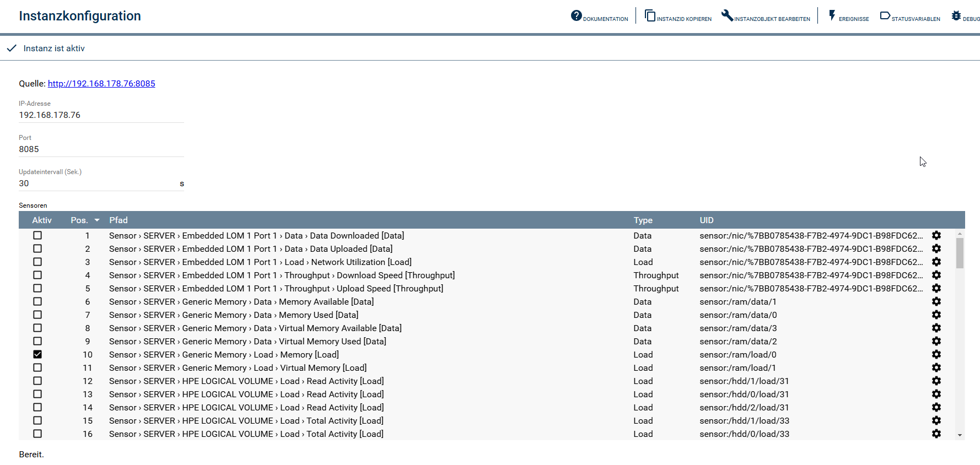This screenshot has height=465, width=980.
Task: Click the sensor list scrollbar thumb
Action: (x=960, y=253)
